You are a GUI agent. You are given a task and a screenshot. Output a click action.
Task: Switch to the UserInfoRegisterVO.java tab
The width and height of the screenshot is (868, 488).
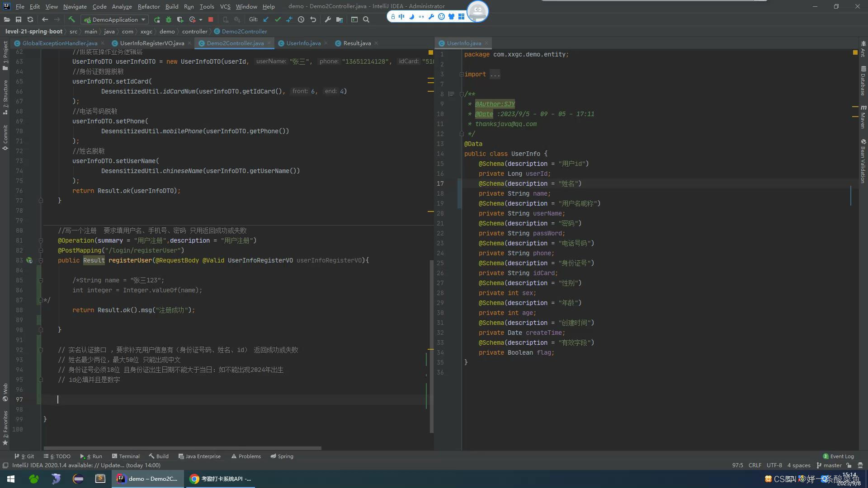click(x=152, y=43)
